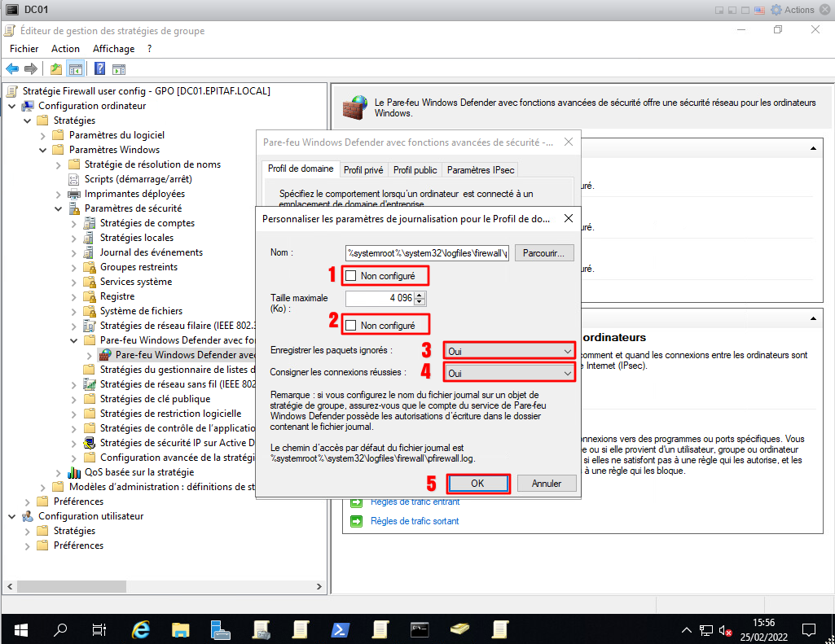
Task: Click the show/hide action pane icon
Action: [x=119, y=69]
